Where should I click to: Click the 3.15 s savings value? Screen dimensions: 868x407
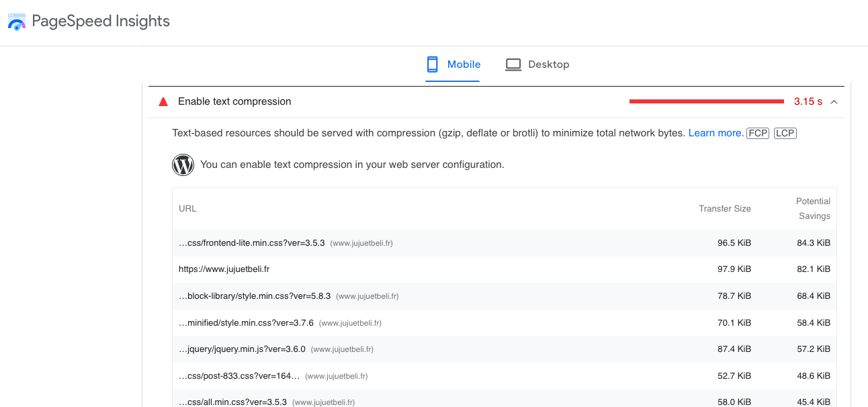[x=808, y=102]
